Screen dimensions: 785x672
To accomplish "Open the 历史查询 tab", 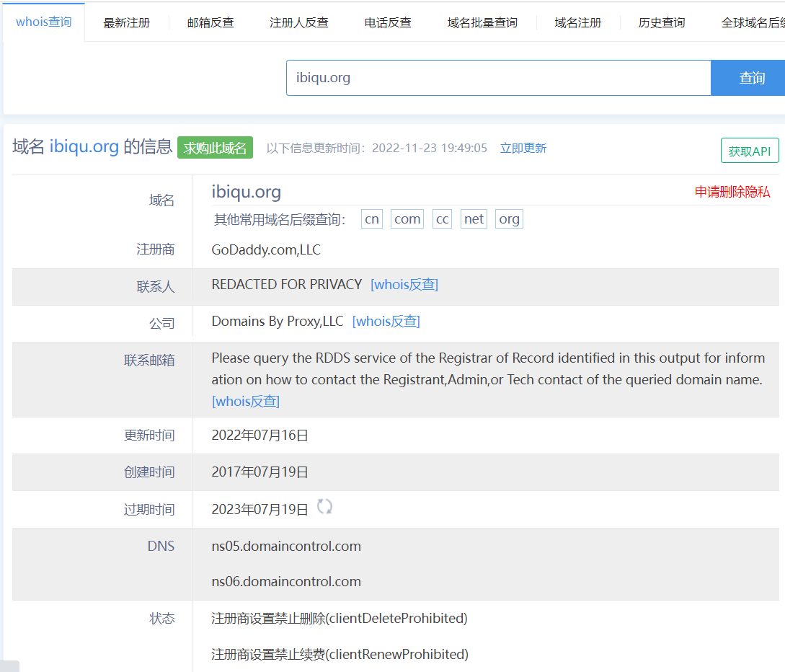I will [661, 22].
